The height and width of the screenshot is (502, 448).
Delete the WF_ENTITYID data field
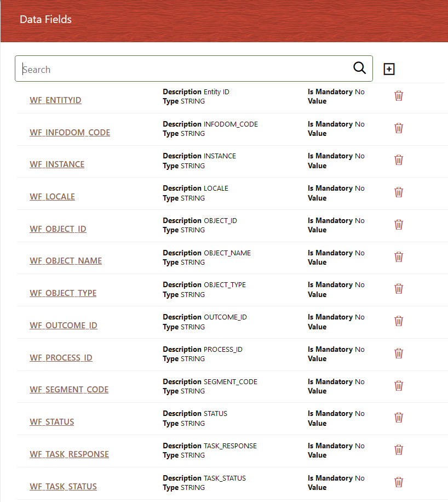pos(398,96)
